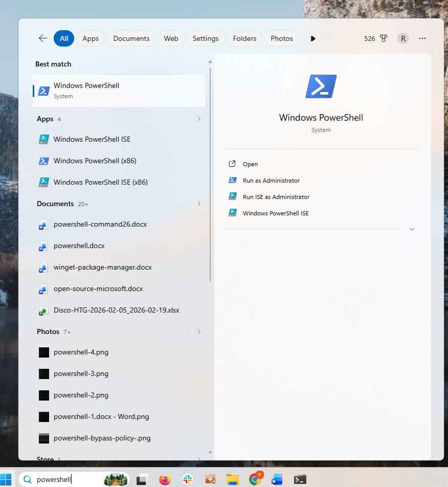Launch Windows PowerShell ISE from the Apps list
Screen dimensions: 448x487
[119, 139]
